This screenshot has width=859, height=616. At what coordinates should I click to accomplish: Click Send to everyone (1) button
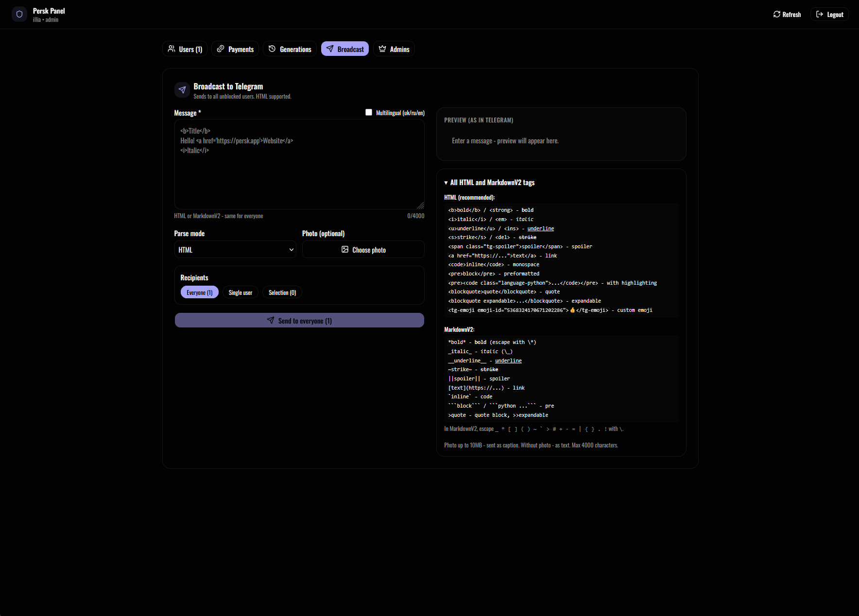[x=299, y=320]
